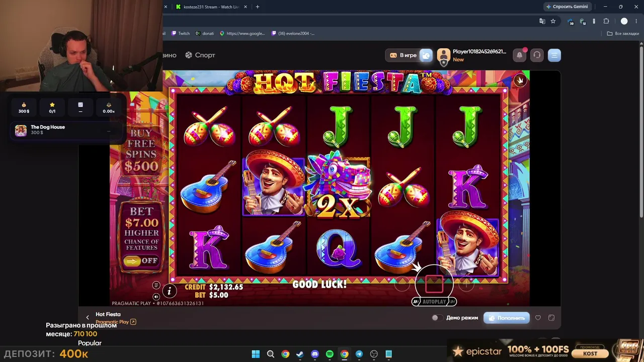Toggle the bet $7.00 ante switch

coord(141,261)
